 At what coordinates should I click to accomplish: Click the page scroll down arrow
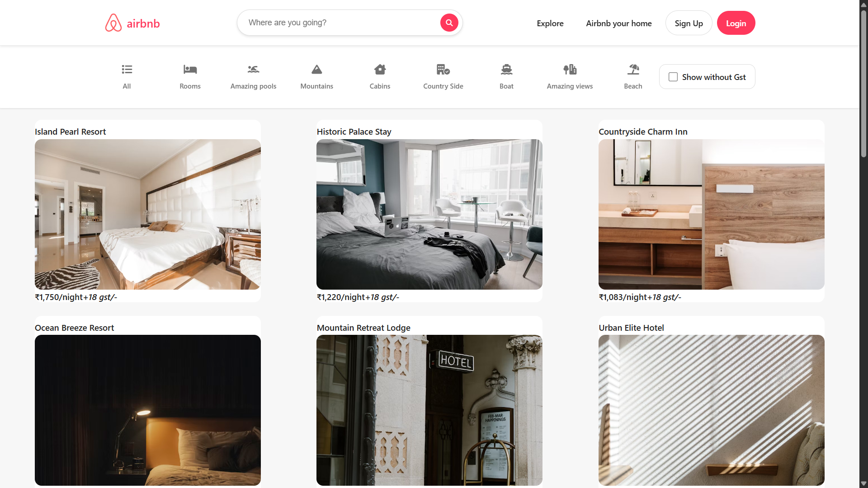pos(863,483)
